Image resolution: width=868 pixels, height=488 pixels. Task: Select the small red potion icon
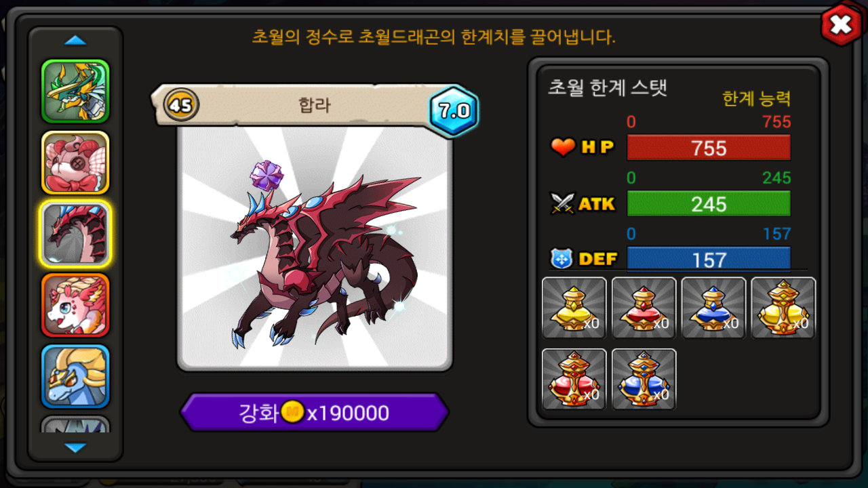click(644, 308)
